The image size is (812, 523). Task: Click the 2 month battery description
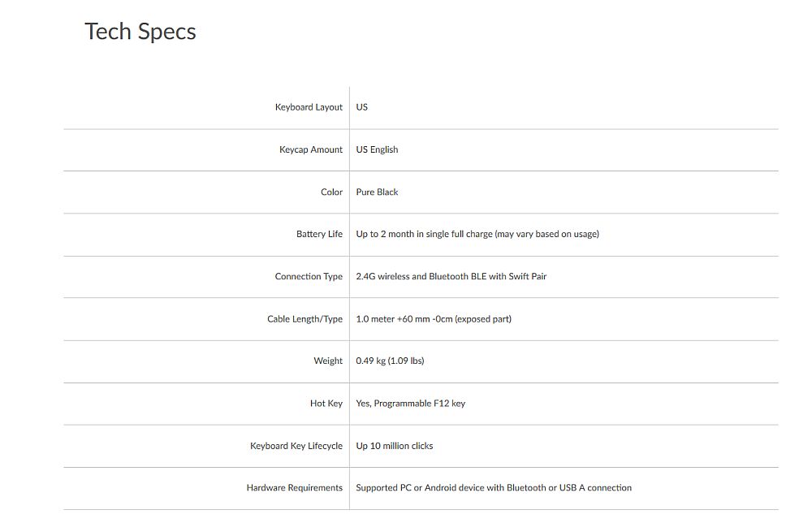tap(477, 234)
